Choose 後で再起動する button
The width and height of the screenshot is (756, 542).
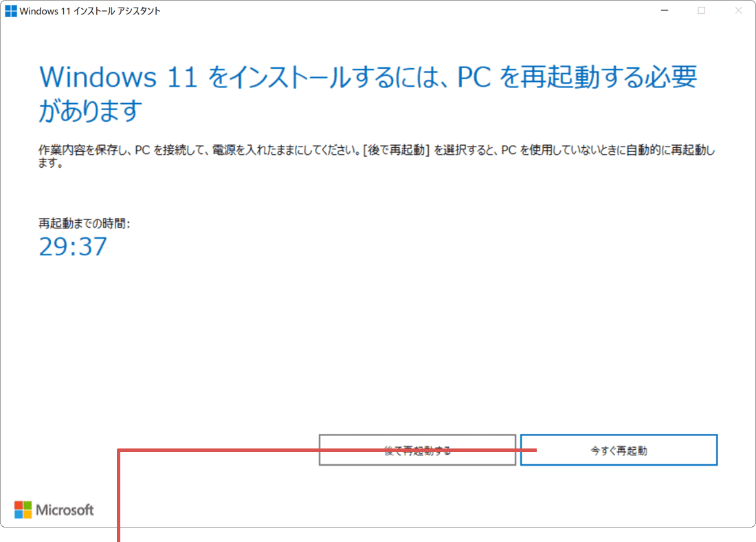pyautogui.click(x=417, y=450)
